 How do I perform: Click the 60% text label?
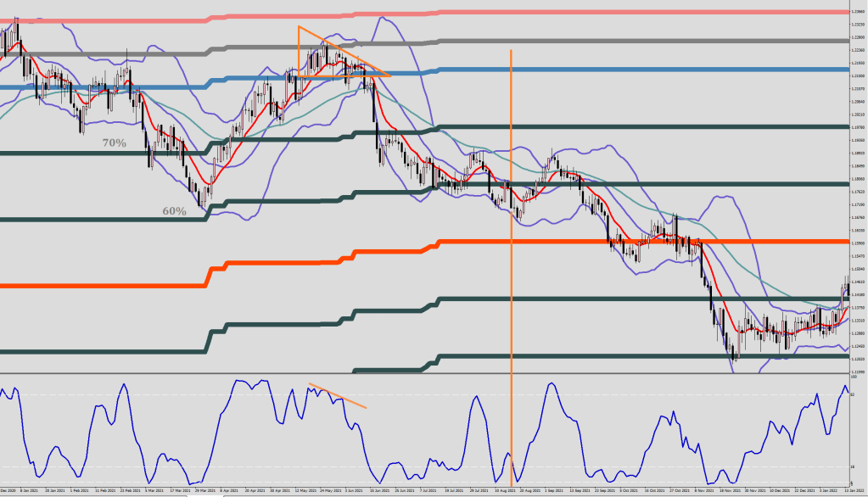point(174,210)
